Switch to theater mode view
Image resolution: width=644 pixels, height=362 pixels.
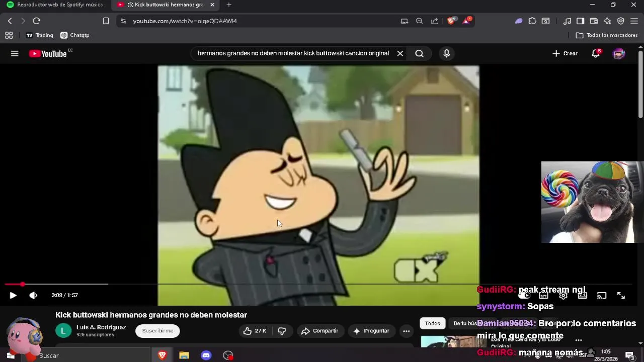click(582, 295)
